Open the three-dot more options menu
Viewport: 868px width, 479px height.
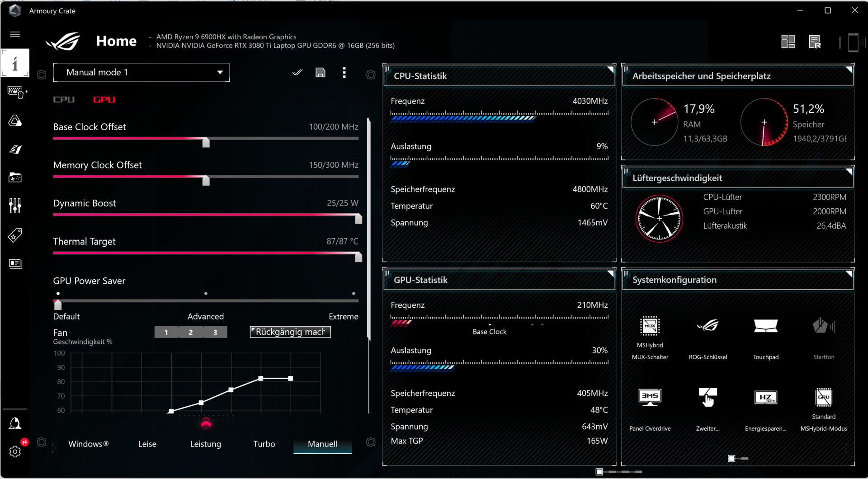click(344, 73)
